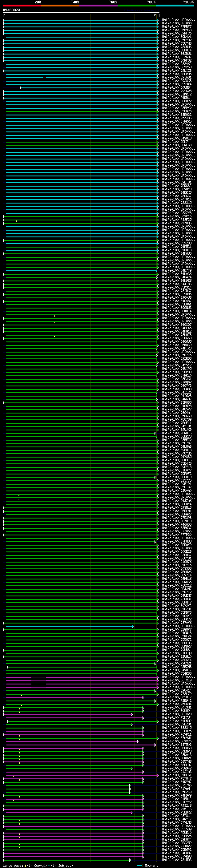
Task: Choose the UniRef100_A3DDX2 entry
Action: [x=176, y=813]
